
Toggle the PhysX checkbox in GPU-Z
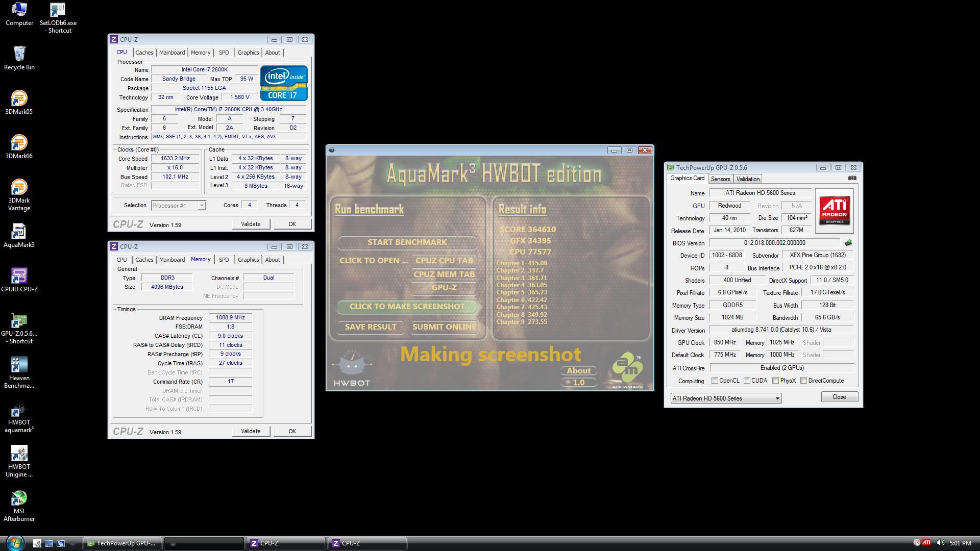click(x=775, y=381)
